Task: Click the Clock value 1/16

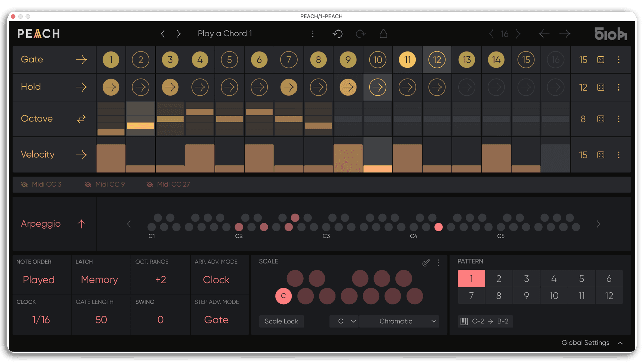Action: click(x=41, y=320)
